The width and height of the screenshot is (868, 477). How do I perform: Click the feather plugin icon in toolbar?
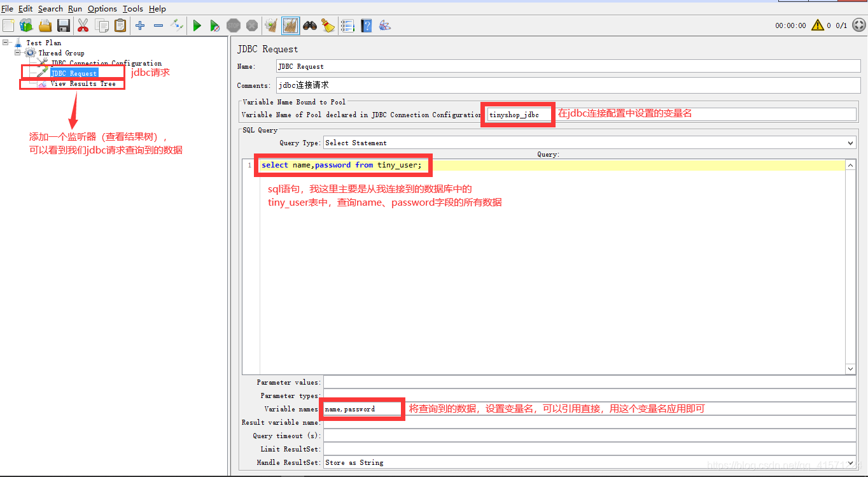[x=384, y=25]
